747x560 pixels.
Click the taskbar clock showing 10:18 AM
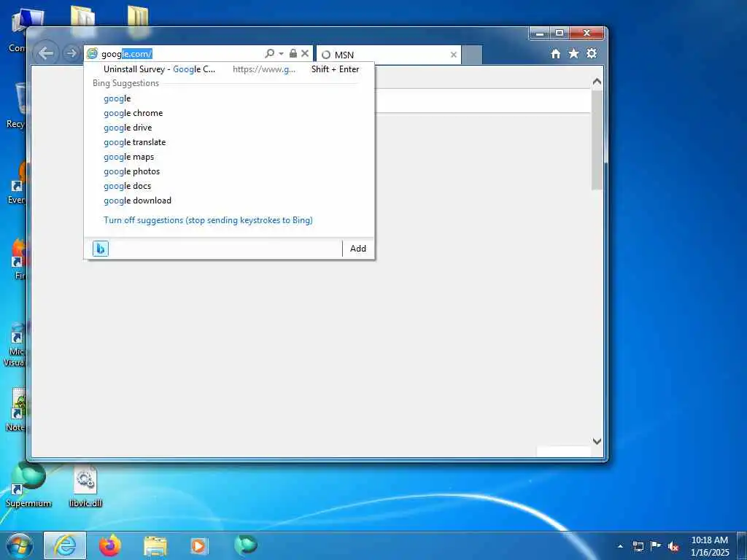click(709, 546)
